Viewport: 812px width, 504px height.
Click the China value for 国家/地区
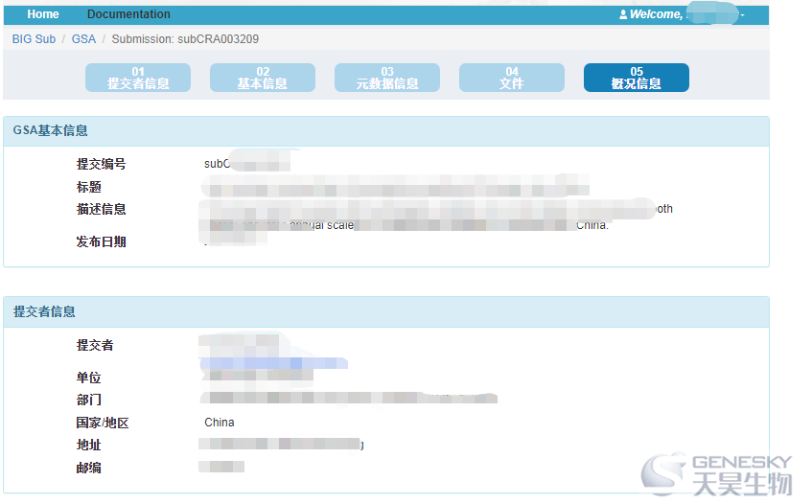[220, 423]
